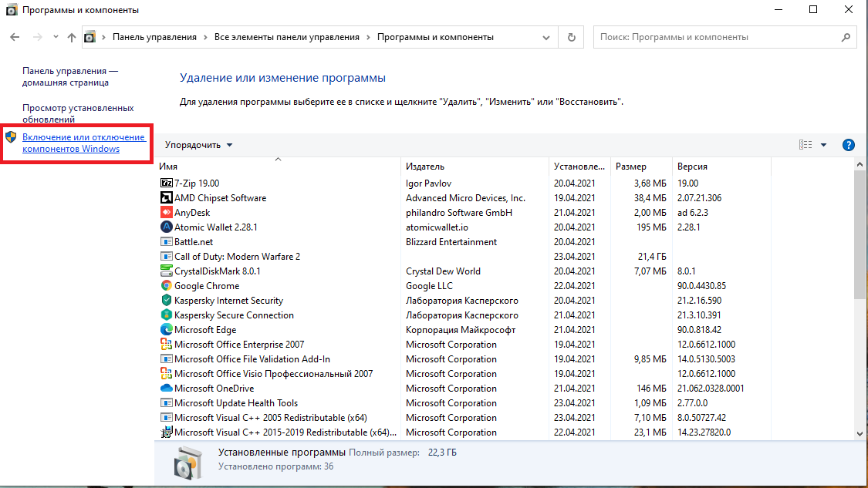Click the Google Chrome icon
This screenshot has width=868, height=488.
pos(166,286)
